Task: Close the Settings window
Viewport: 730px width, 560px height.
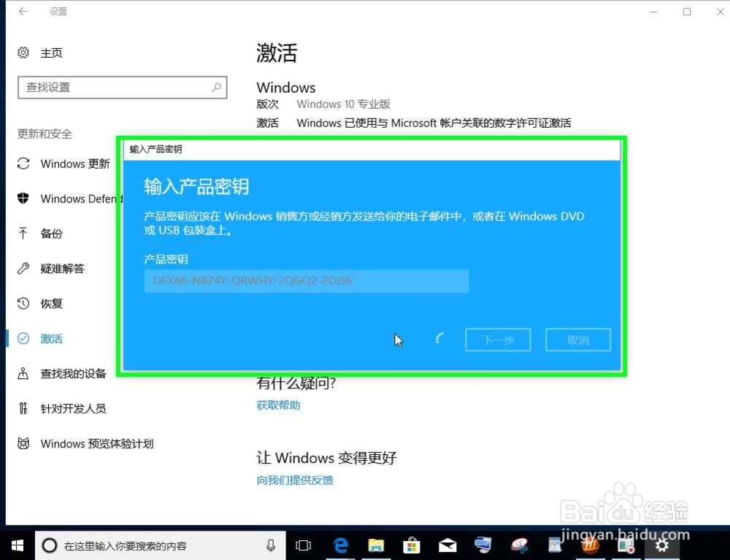Action: (x=720, y=12)
